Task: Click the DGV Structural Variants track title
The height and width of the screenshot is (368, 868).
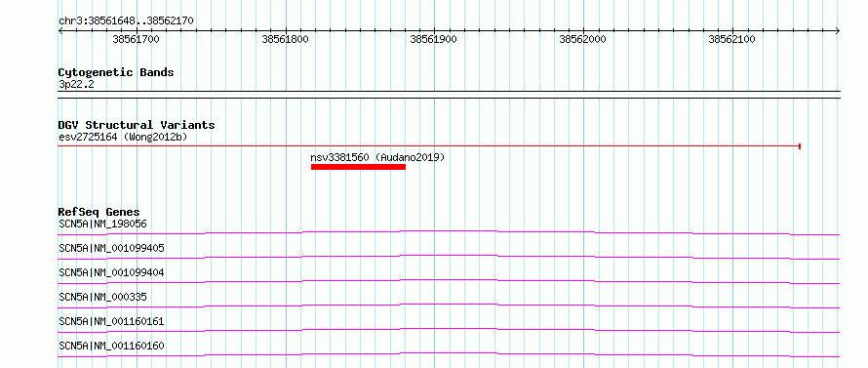Action: click(x=137, y=125)
